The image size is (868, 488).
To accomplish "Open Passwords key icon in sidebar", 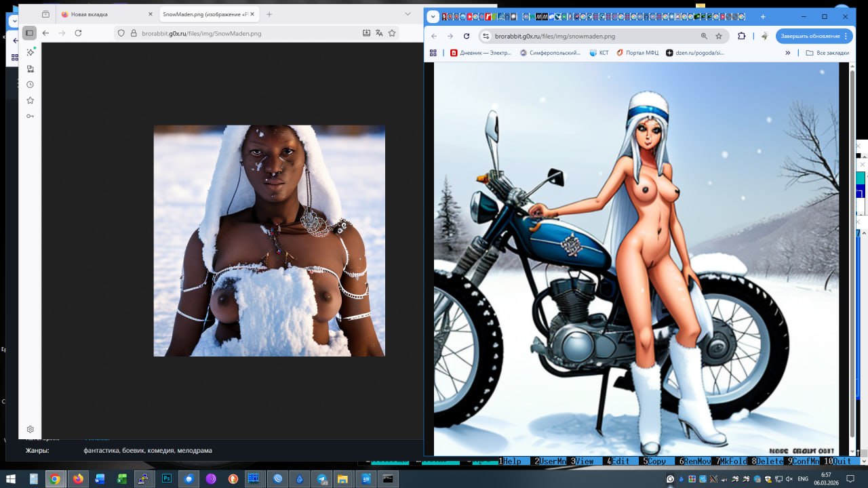I will tap(30, 117).
